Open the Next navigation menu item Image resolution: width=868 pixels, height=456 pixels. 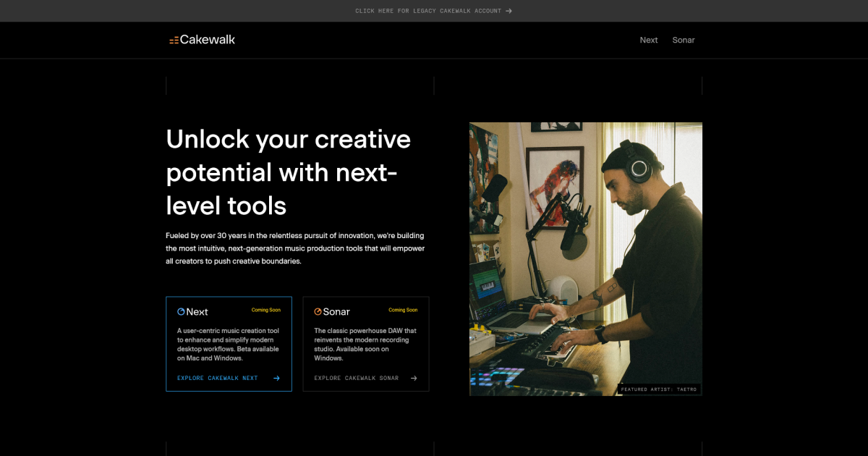(x=649, y=40)
